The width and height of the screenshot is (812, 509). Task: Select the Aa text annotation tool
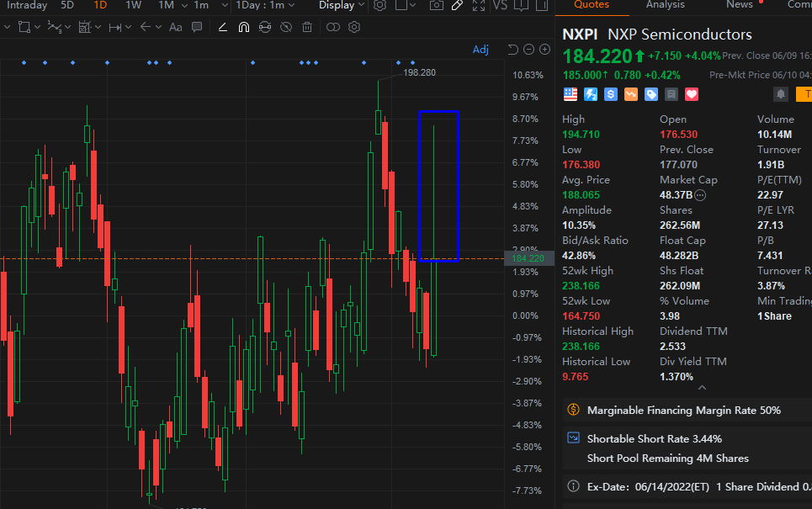[176, 27]
